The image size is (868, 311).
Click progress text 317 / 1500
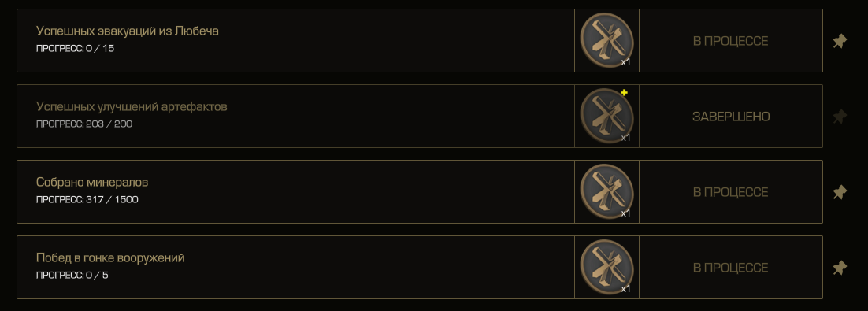coord(112,199)
